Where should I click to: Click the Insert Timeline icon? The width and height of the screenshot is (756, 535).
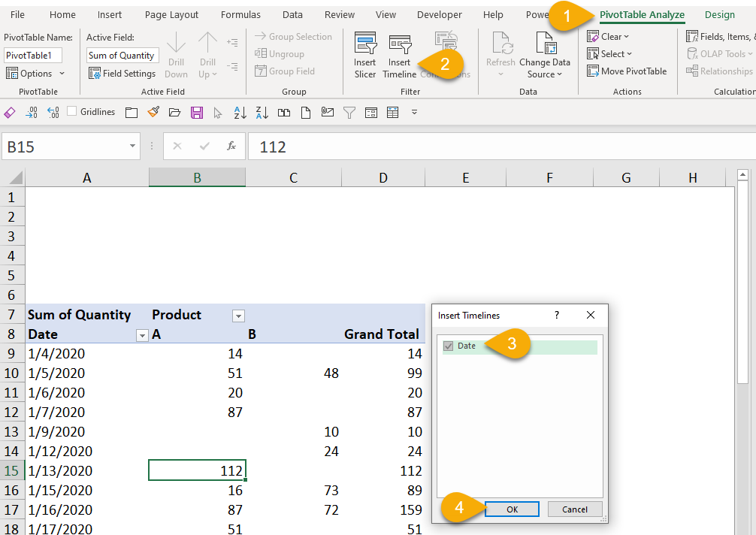(x=399, y=46)
